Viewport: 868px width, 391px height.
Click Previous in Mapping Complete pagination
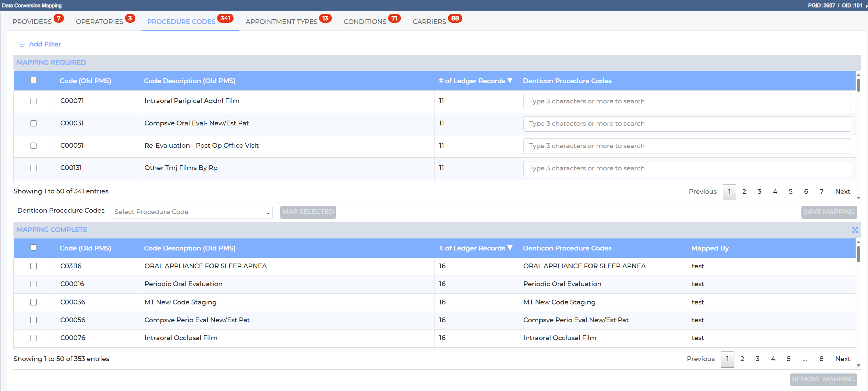tap(701, 359)
